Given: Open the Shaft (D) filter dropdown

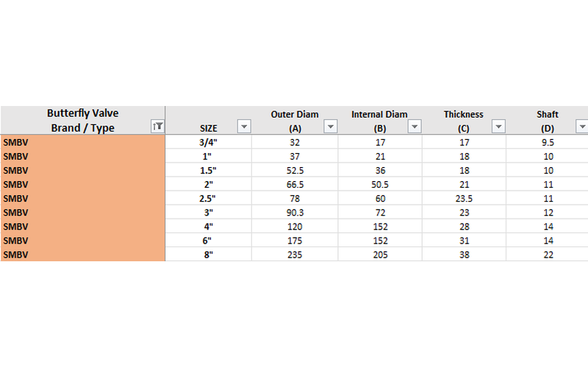Looking at the screenshot, I should (582, 126).
